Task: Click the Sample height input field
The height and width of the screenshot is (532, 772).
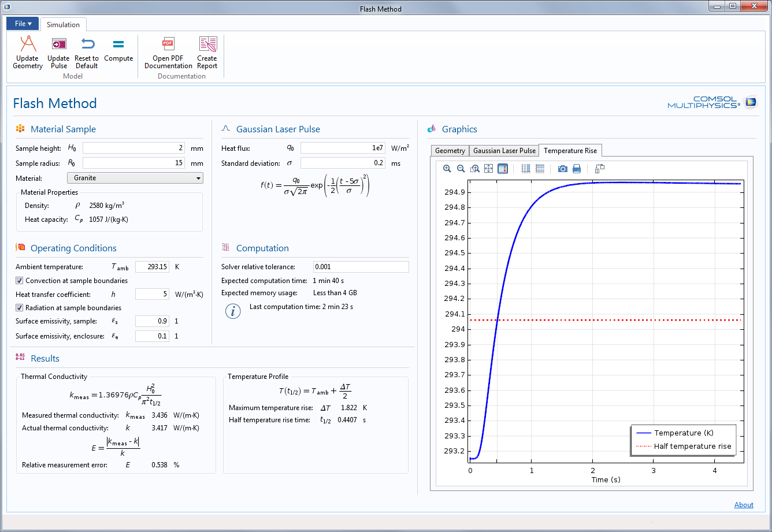Action: click(134, 148)
